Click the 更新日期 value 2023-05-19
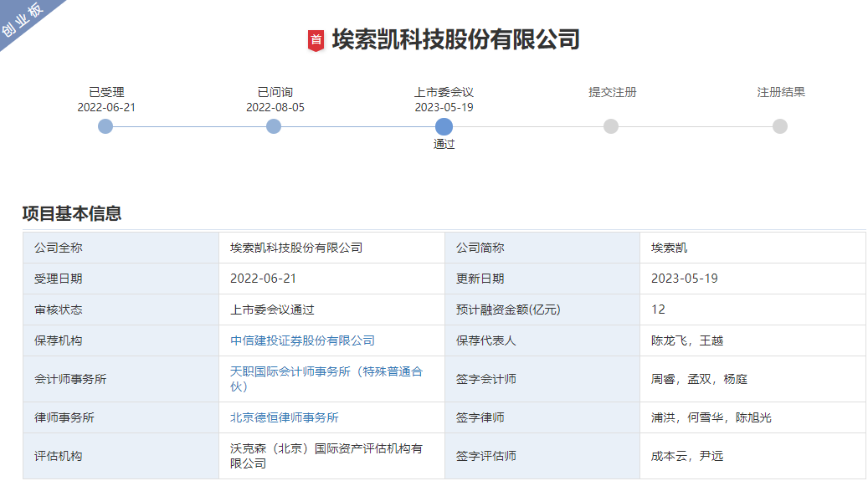This screenshot has width=868, height=481. tap(684, 279)
